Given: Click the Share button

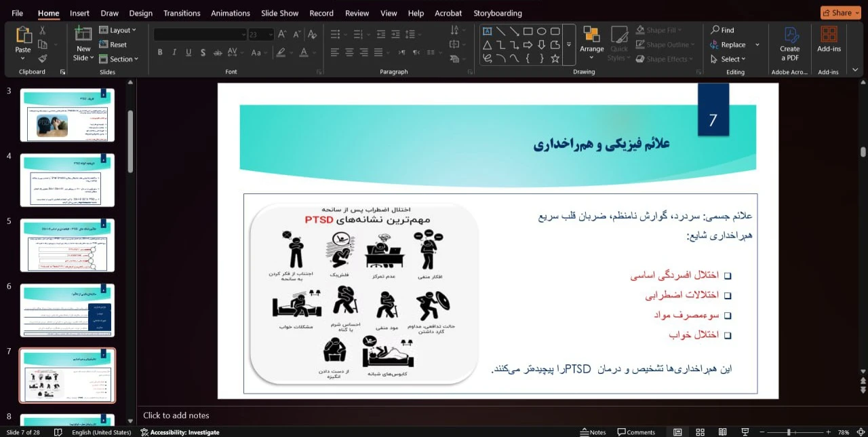Looking at the screenshot, I should point(840,13).
